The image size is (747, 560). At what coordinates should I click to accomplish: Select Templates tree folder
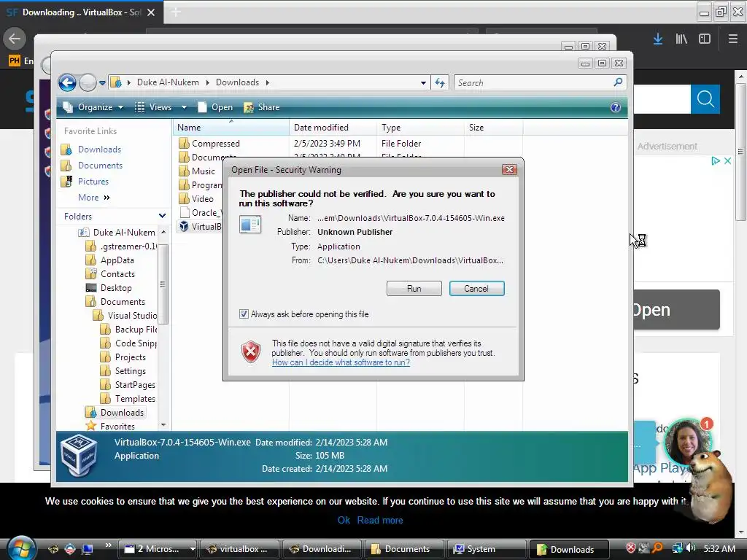click(x=135, y=399)
